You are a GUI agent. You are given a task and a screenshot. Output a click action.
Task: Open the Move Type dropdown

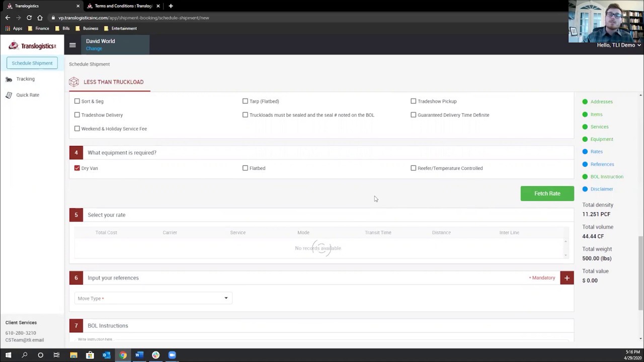coord(153,298)
